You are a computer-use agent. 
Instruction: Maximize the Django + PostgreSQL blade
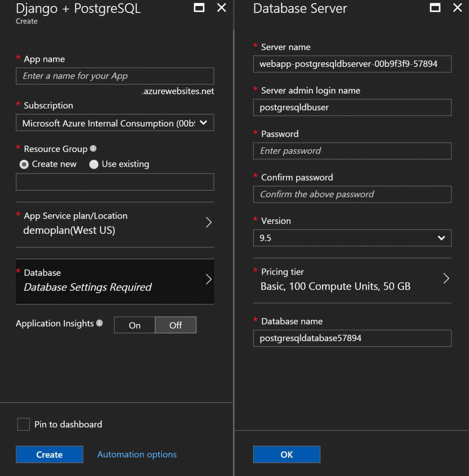point(199,7)
